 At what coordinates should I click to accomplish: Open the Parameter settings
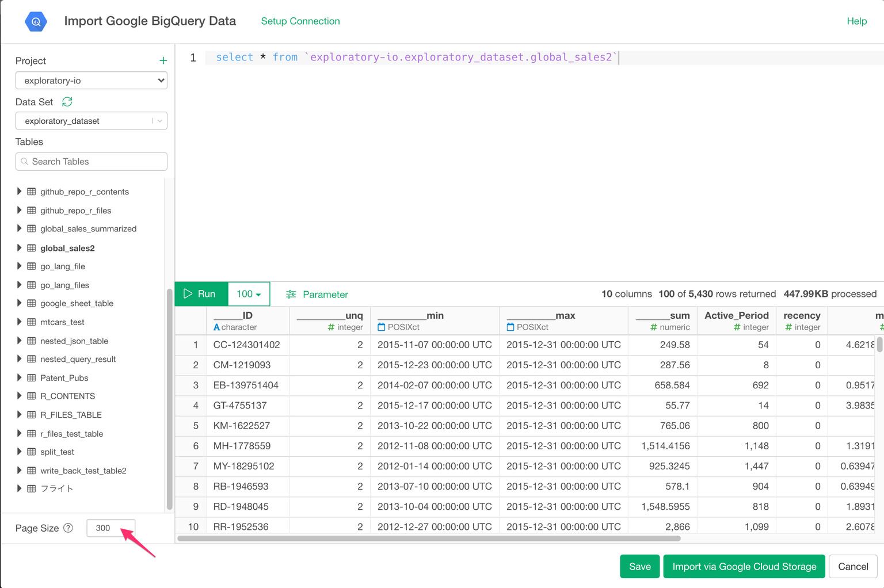pos(317,294)
